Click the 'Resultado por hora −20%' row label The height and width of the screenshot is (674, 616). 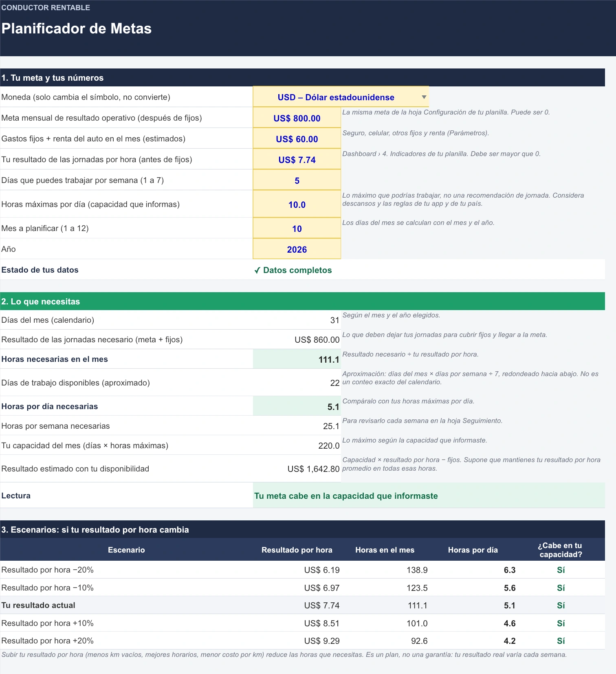[x=47, y=570]
